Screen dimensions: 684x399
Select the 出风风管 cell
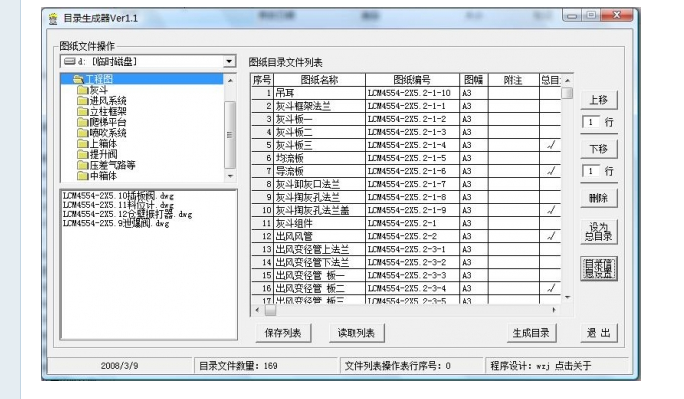[319, 236]
